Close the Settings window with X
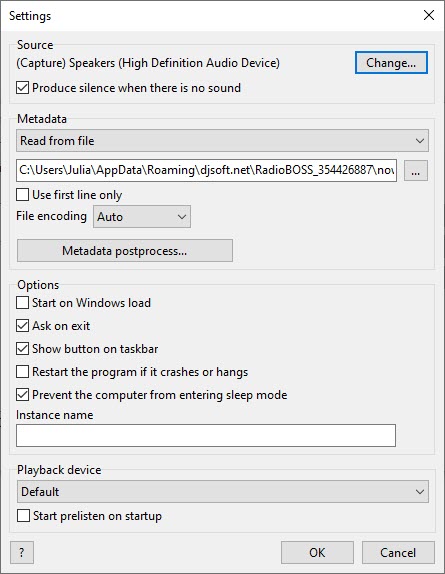Screen dimensions: 445x574 (429, 15)
